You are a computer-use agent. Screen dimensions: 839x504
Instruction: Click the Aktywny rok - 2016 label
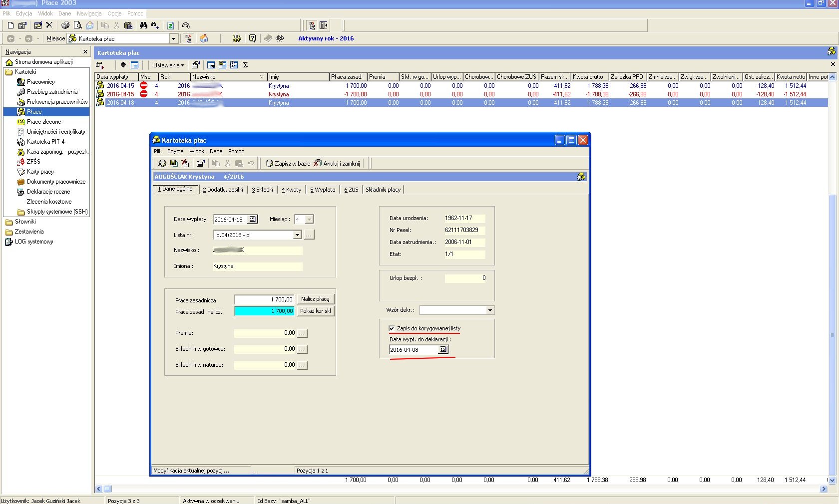326,38
